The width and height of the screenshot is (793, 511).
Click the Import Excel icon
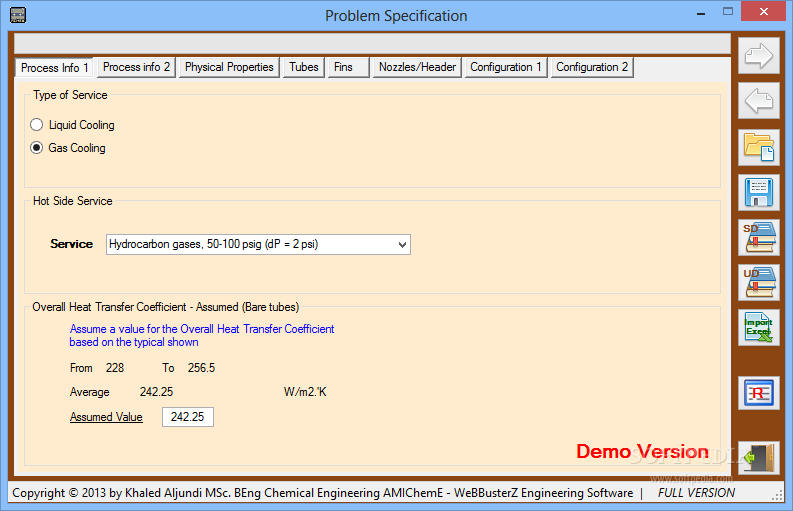pyautogui.click(x=759, y=327)
